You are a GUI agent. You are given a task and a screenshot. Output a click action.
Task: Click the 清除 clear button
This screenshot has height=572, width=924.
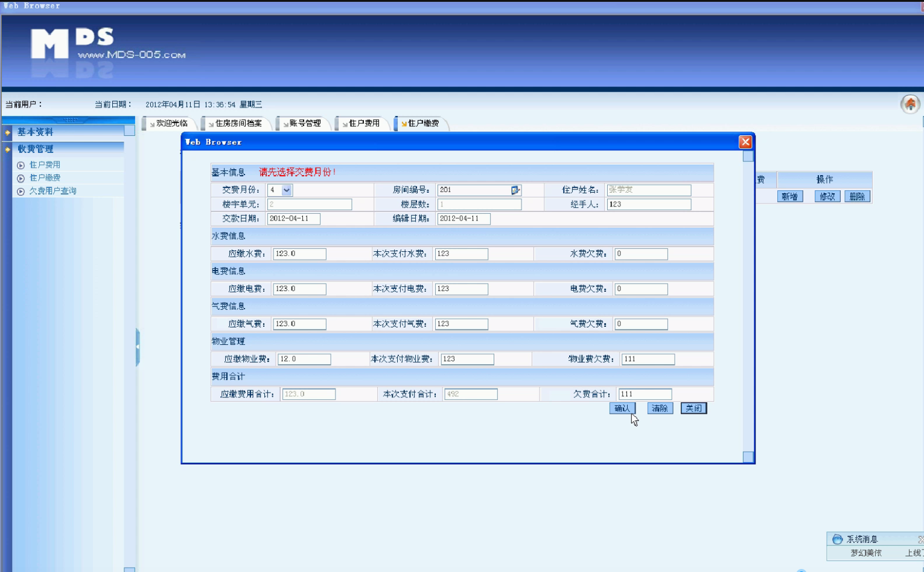[x=660, y=408]
